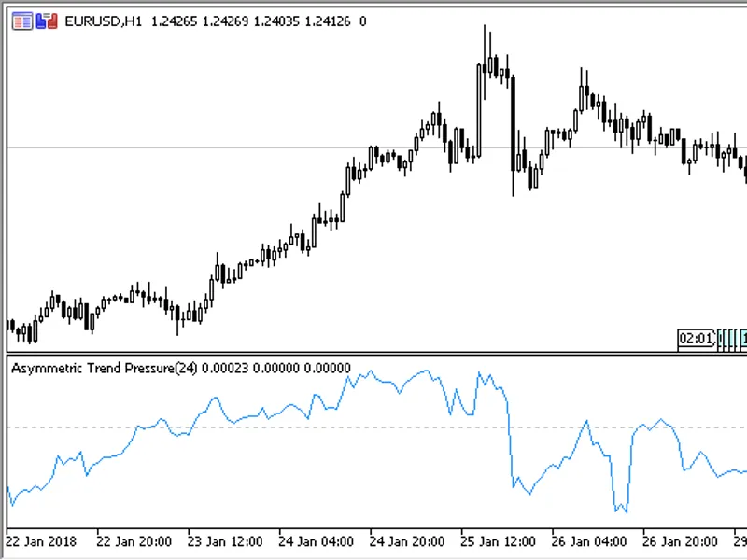Click the high price value 1.24269
The image size is (747, 560).
[225, 21]
